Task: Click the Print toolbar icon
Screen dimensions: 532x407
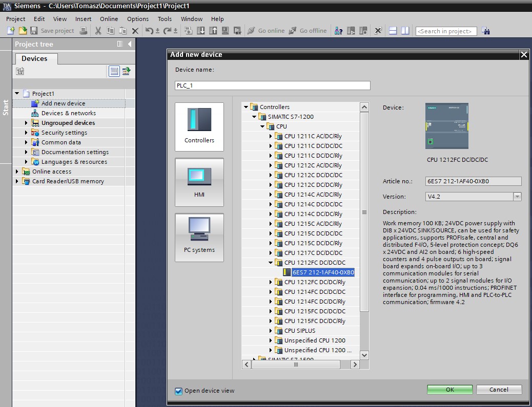Action: click(83, 31)
